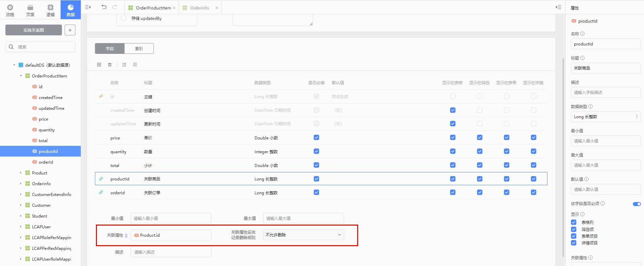Click info icon next to 名称 label
The image size is (644, 266).
582,34
